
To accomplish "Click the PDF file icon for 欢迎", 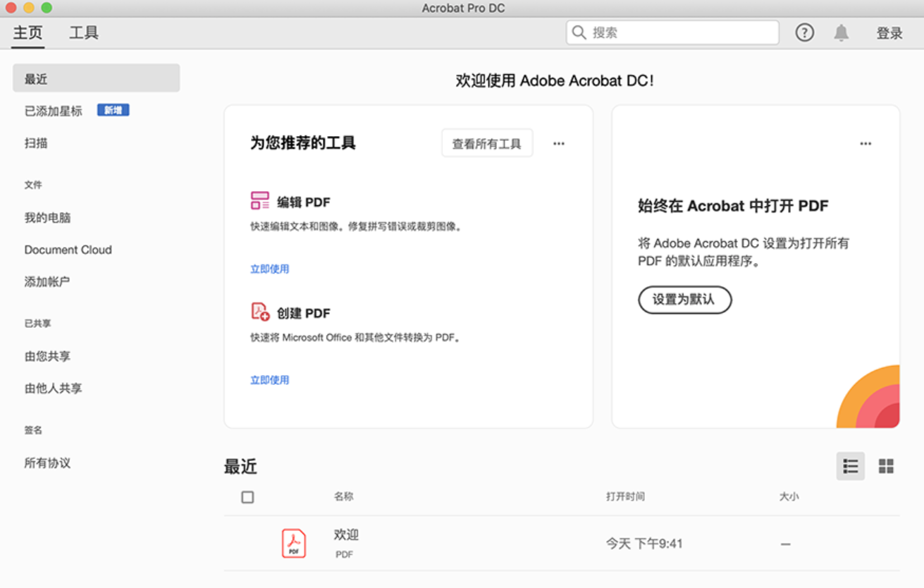I will click(x=294, y=544).
